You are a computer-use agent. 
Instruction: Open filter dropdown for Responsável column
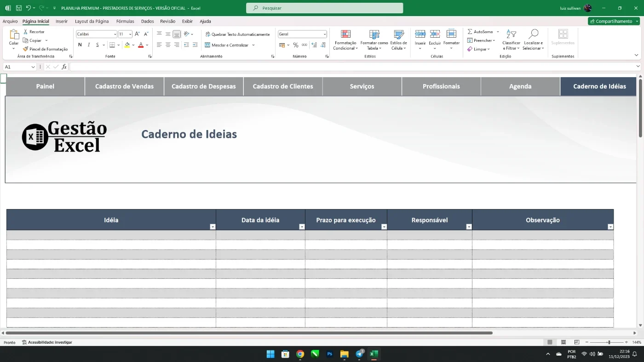(469, 227)
